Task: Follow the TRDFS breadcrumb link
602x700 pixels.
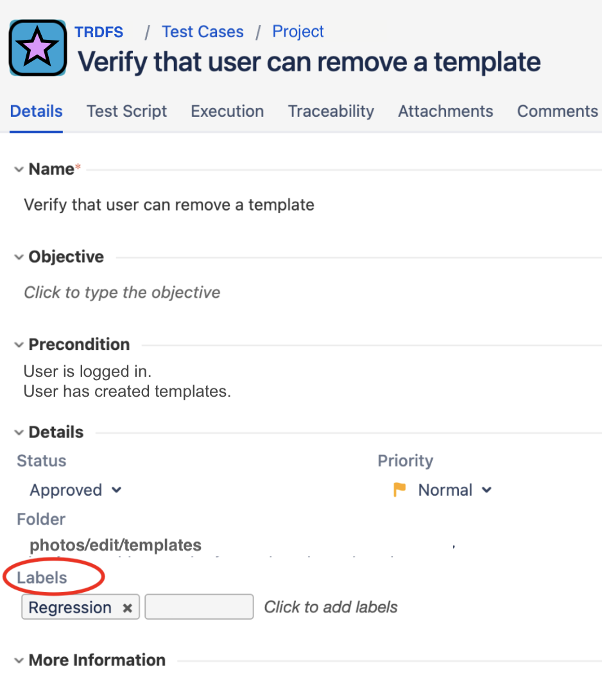Action: pos(99,32)
